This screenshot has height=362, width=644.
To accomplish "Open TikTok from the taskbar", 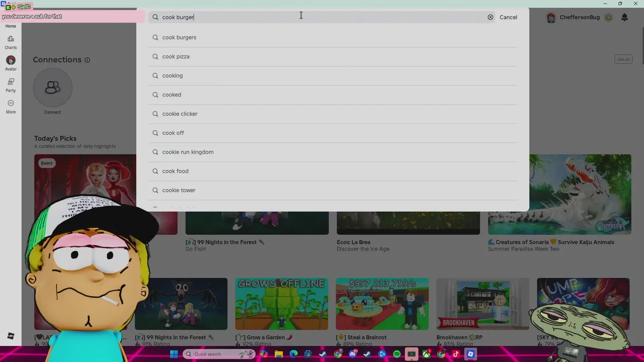I will click(456, 354).
